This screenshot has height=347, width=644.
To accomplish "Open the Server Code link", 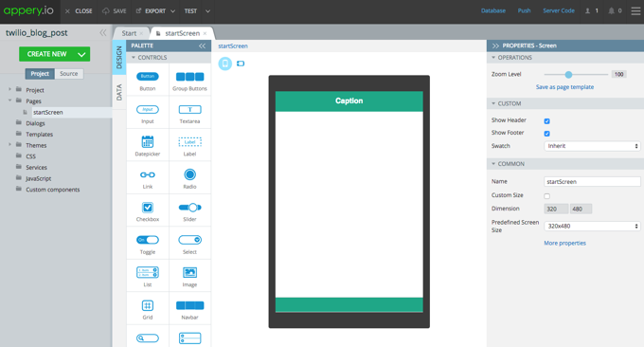I will click(559, 10).
